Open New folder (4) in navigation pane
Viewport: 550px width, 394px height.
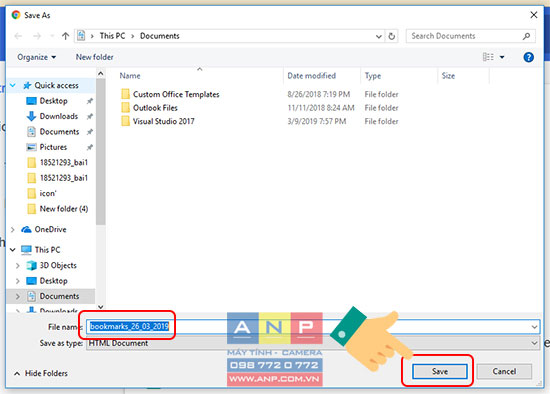click(63, 209)
